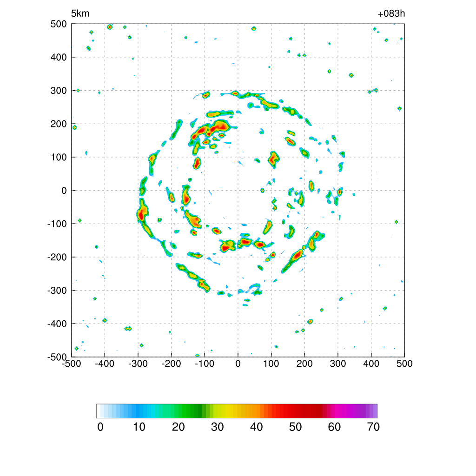The width and height of the screenshot is (476, 476).
Task: Click the colorbar label '10'
Action: pos(139,427)
